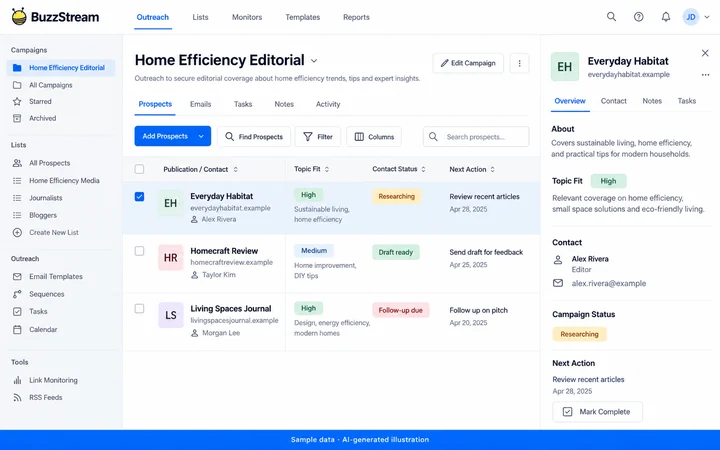Image resolution: width=720 pixels, height=450 pixels.
Task: Open the Add Prospects dropdown arrow
Action: point(201,136)
